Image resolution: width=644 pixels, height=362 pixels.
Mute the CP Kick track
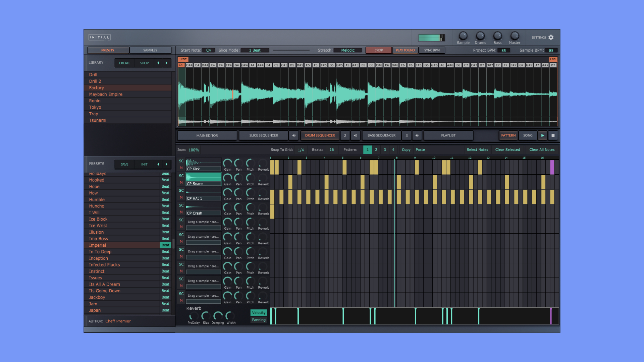[x=181, y=168]
